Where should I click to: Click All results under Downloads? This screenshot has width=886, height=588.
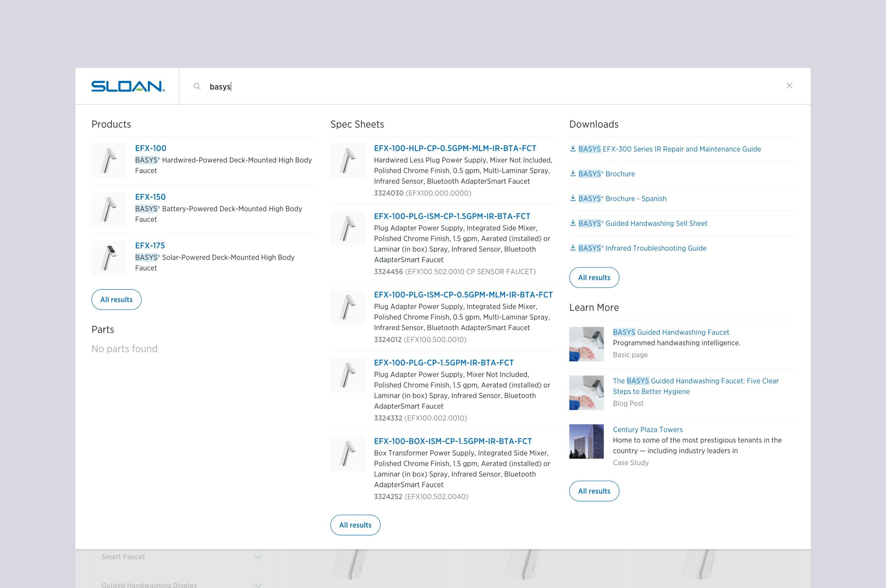594,277
